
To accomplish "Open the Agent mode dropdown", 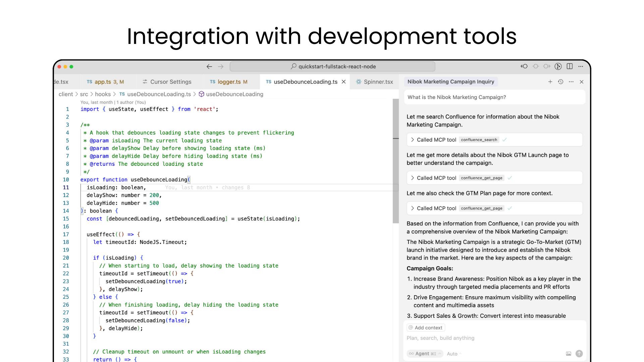I will tap(425, 354).
